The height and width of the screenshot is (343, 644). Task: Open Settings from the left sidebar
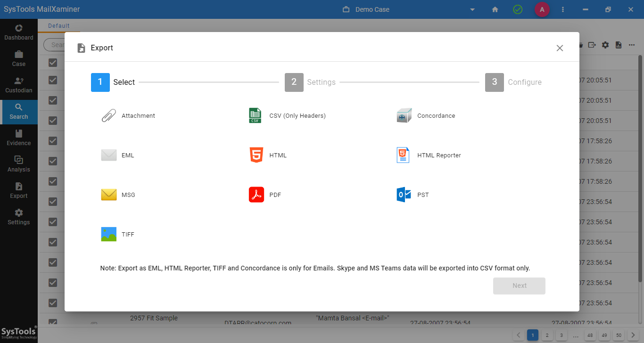coord(19,217)
